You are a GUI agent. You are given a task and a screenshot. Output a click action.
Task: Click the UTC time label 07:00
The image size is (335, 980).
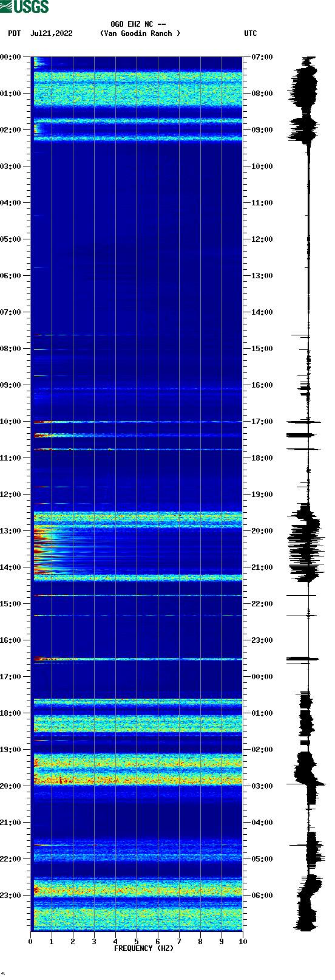pyautogui.click(x=262, y=57)
